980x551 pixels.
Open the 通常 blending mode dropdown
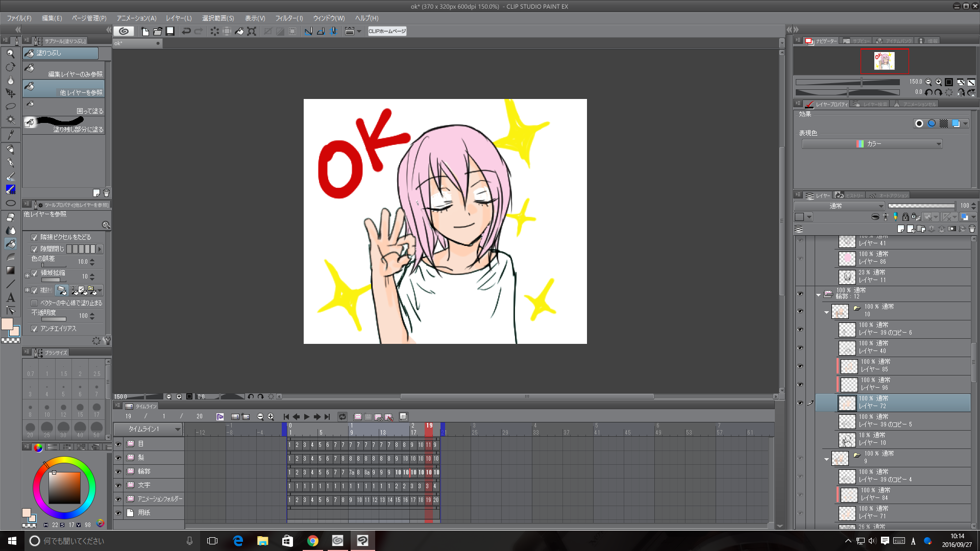(839, 206)
